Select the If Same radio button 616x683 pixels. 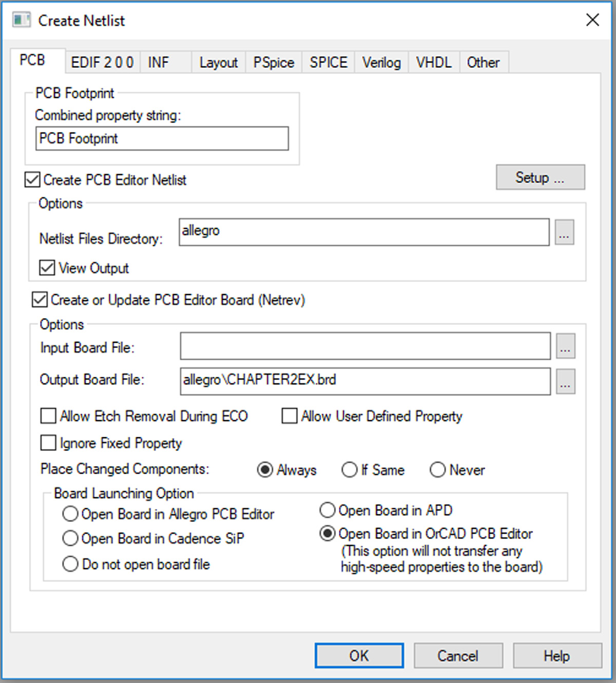coord(350,470)
